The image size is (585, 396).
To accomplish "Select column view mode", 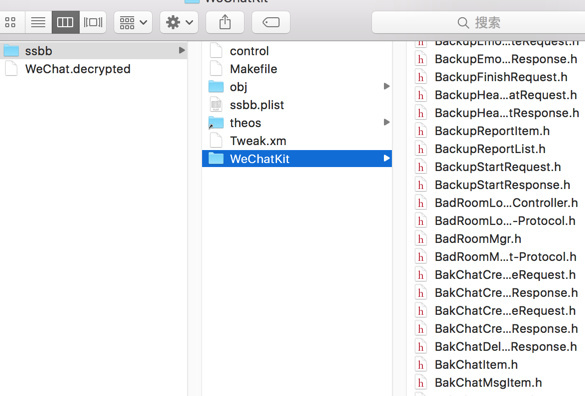I will 65,22.
